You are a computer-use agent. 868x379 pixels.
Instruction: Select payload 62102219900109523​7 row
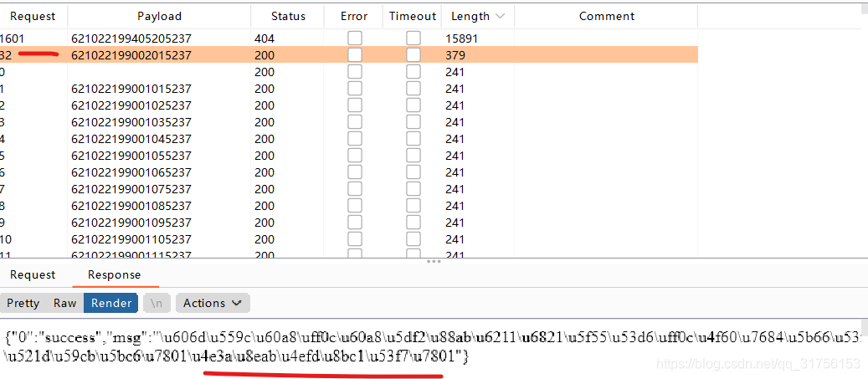[x=349, y=223]
